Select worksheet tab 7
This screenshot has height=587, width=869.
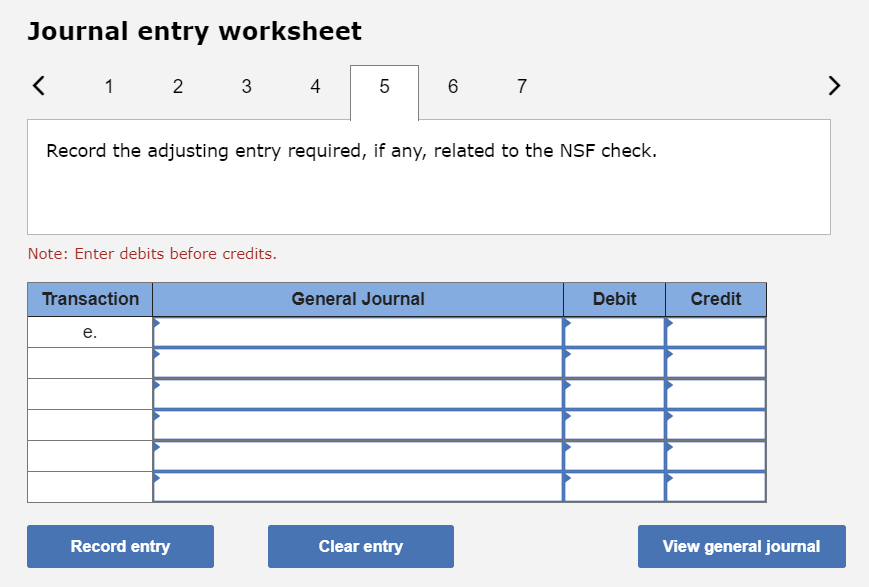(x=521, y=87)
